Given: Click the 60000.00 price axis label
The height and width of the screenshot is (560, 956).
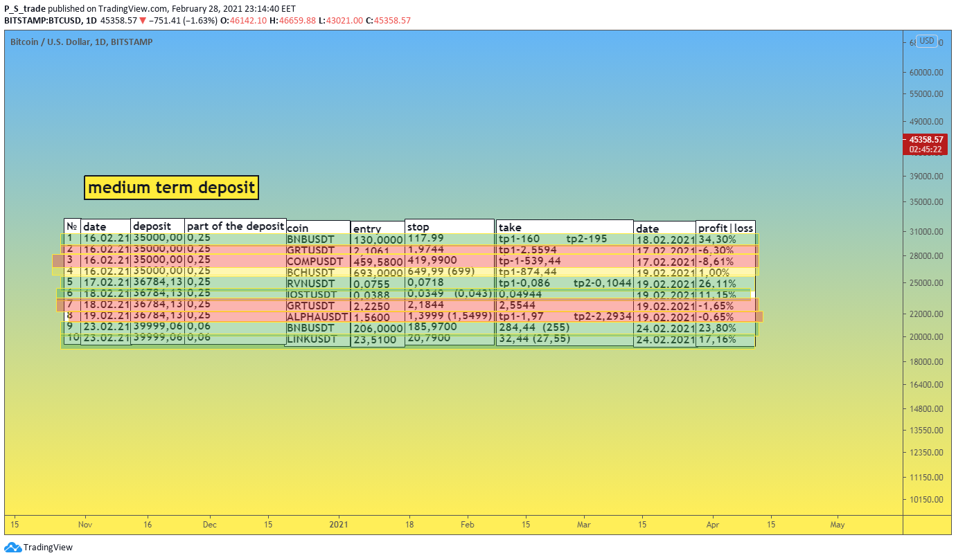Looking at the screenshot, I should [927, 72].
